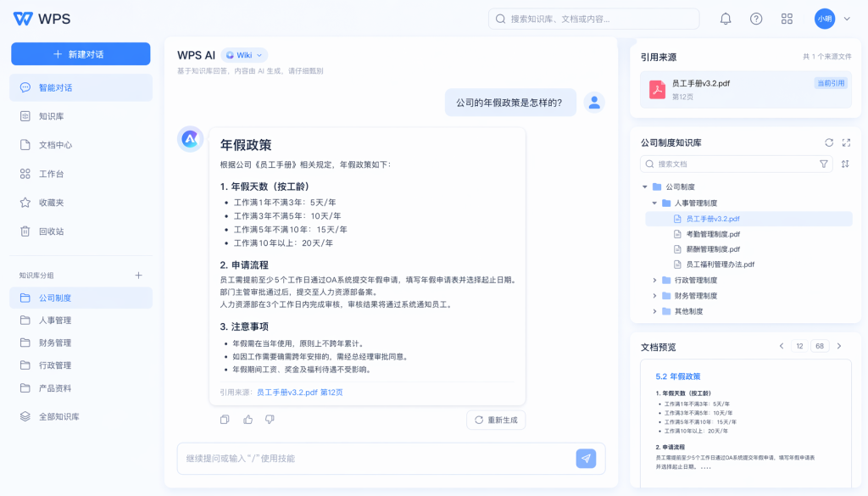The image size is (868, 496).
Task: Collapse the 公司制度 tree folder
Action: tap(644, 187)
